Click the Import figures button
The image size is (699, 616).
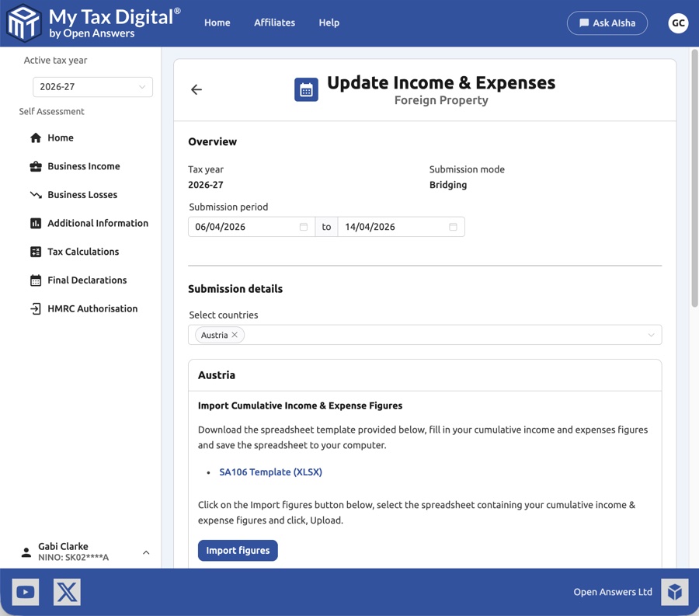tap(237, 550)
